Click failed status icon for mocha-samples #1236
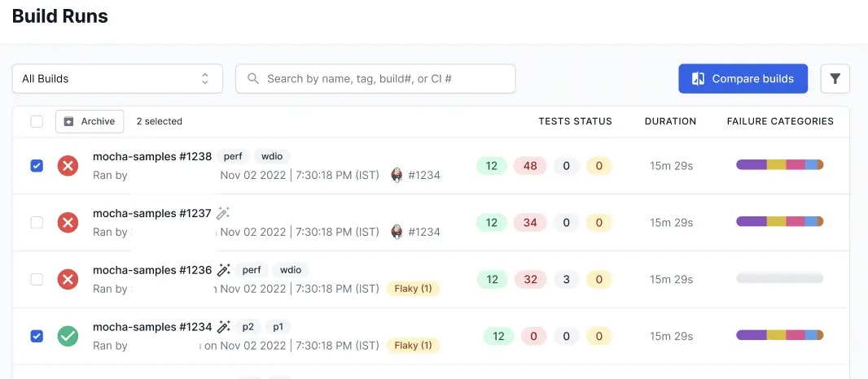868x379 pixels. click(68, 280)
